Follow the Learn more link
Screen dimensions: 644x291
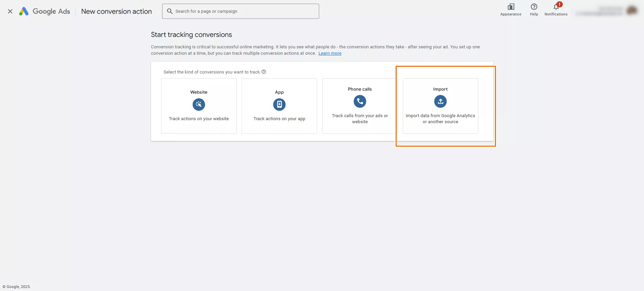click(x=330, y=53)
